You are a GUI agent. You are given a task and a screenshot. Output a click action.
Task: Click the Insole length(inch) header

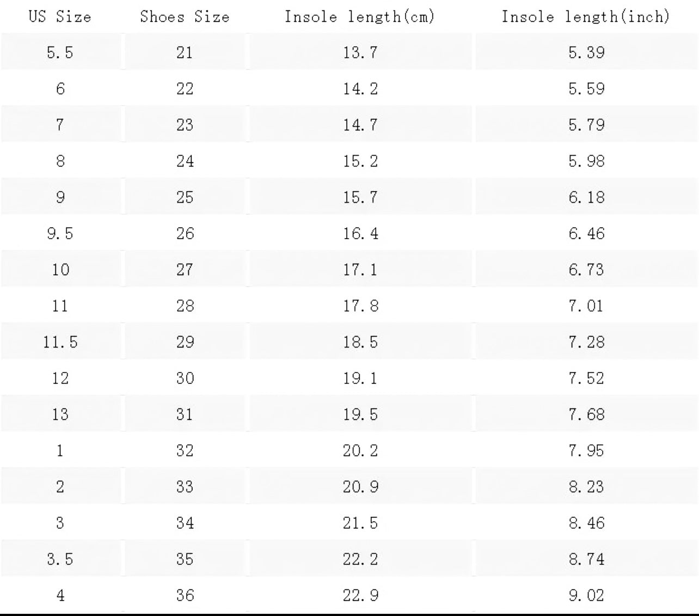click(x=586, y=16)
